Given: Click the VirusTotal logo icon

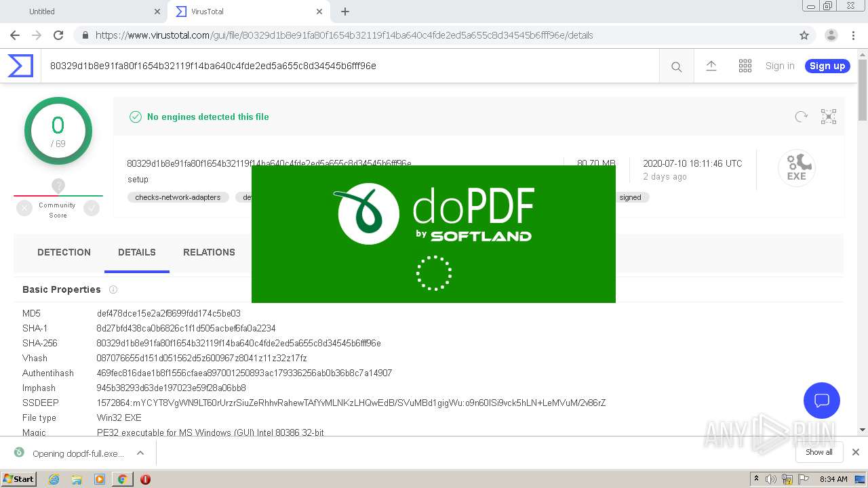Looking at the screenshot, I should (x=20, y=66).
